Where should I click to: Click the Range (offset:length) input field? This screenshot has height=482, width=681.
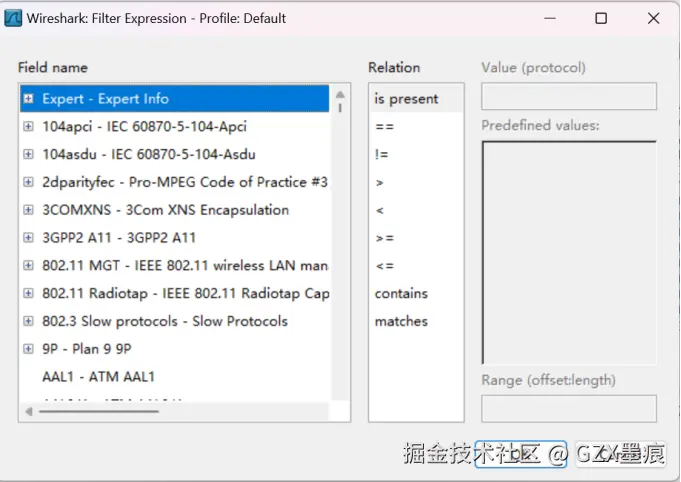click(569, 408)
